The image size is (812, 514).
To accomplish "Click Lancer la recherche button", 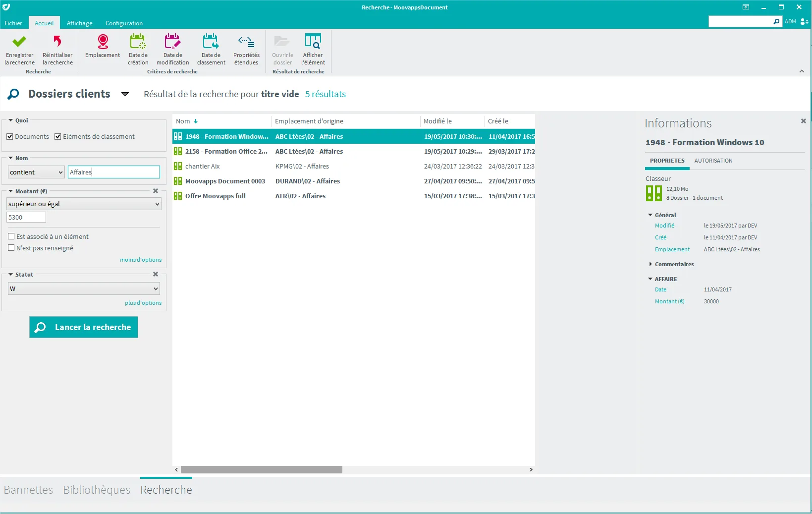I will pos(84,327).
